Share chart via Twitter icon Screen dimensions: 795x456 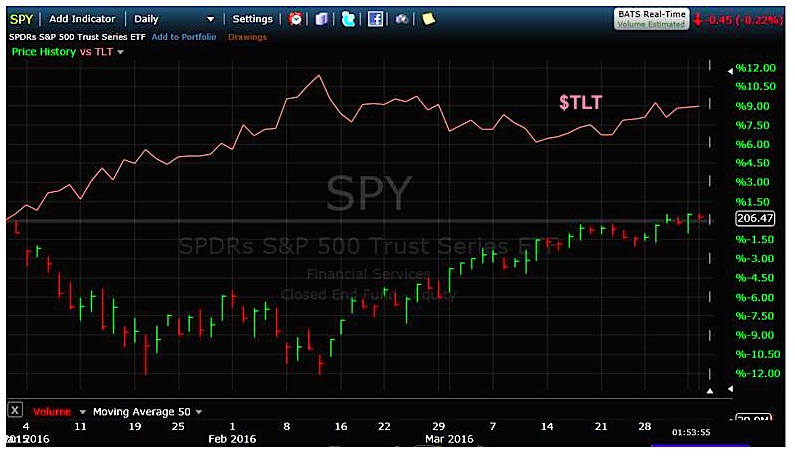(x=348, y=19)
